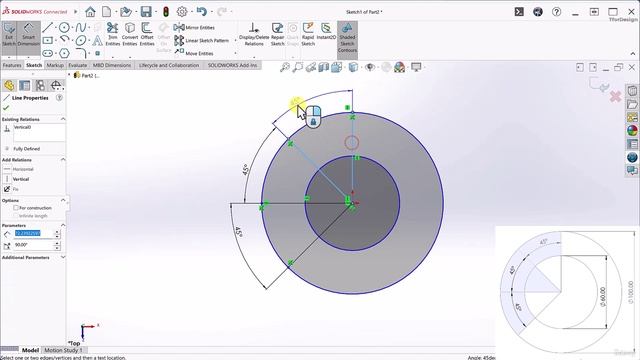Select the Ellipse sketch tool
640x360 pixels.
(x=81, y=40)
